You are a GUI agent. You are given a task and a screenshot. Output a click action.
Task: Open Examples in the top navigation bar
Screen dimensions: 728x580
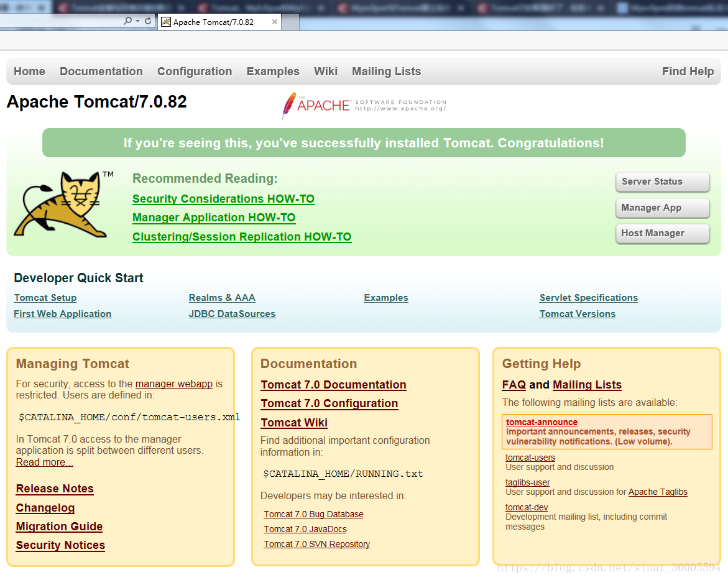pos(273,71)
